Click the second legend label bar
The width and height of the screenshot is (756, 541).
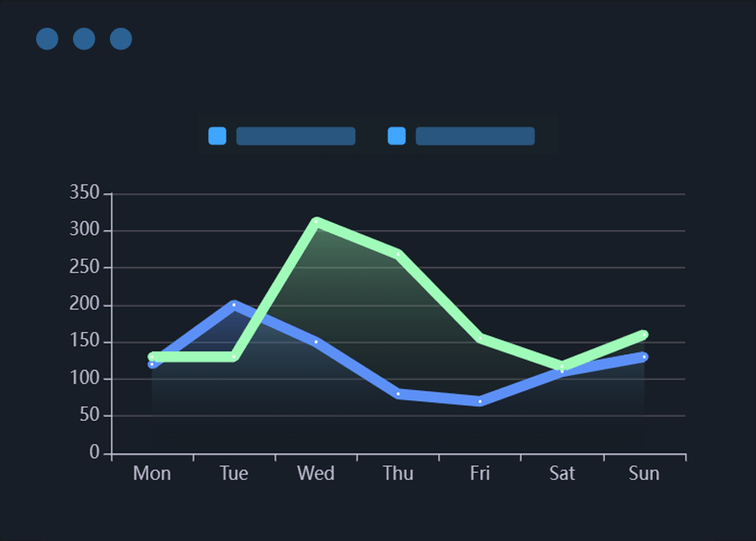475,136
